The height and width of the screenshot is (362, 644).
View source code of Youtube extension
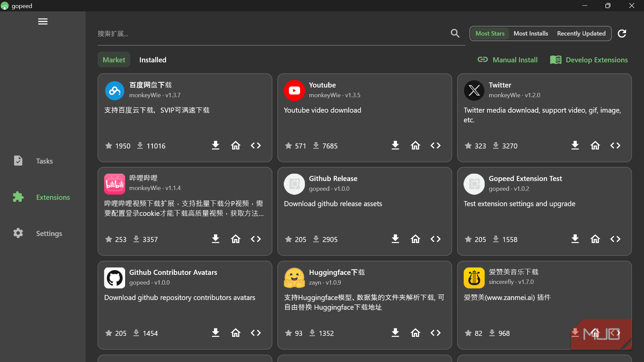[x=435, y=145]
